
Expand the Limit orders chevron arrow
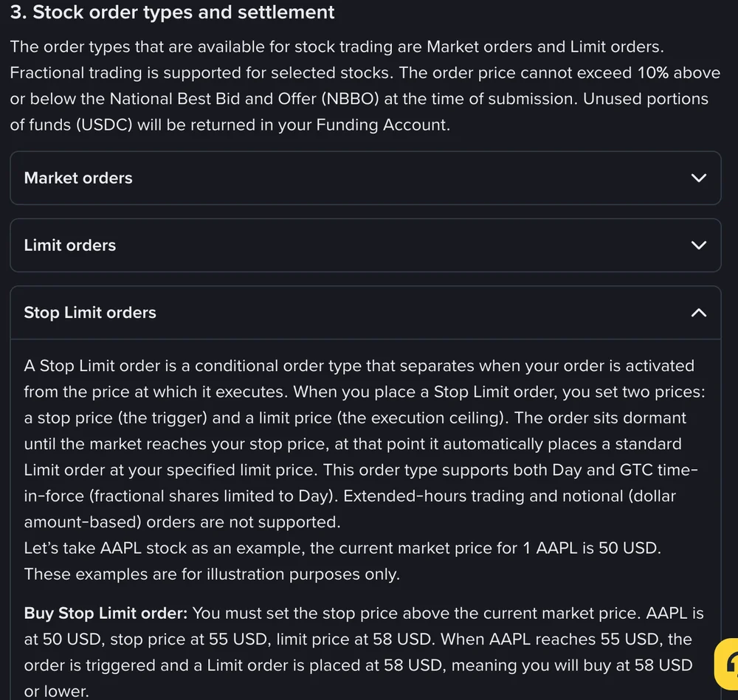(698, 245)
